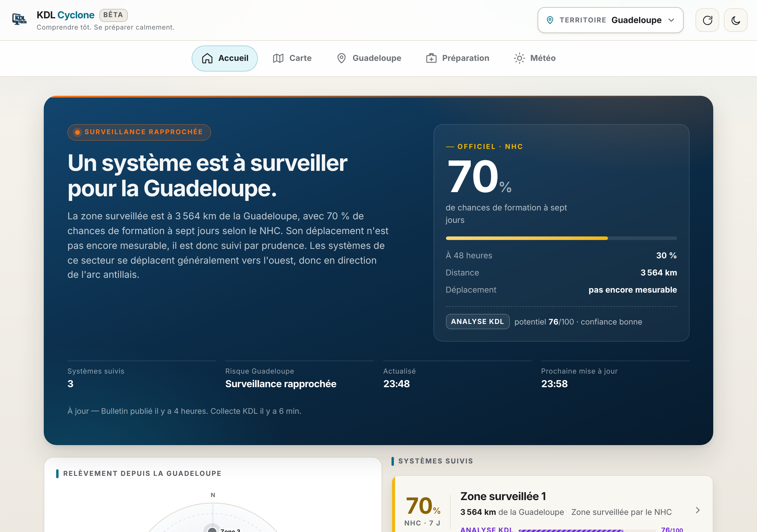The image size is (757, 532).
Task: Click the 70% formation progress bar
Action: [561, 238]
